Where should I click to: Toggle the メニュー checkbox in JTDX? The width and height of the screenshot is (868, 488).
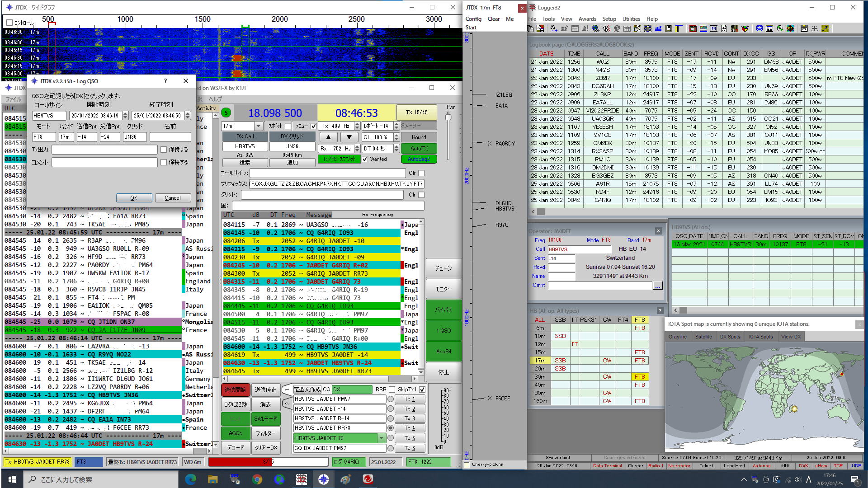click(314, 126)
